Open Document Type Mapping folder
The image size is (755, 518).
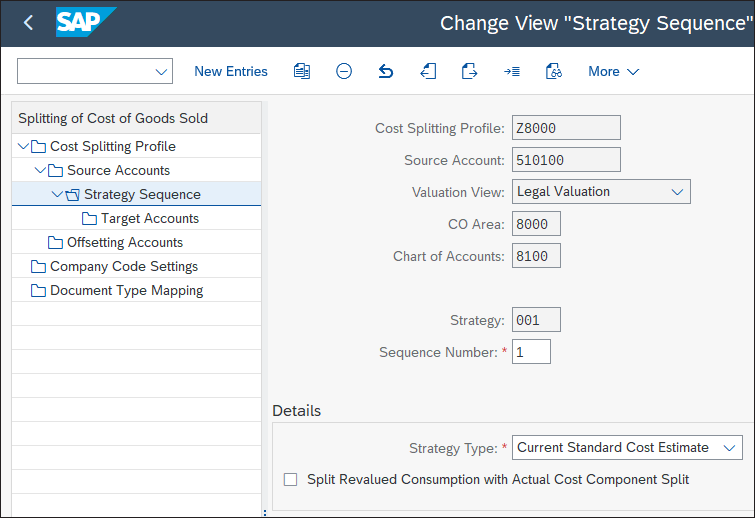[x=126, y=290]
